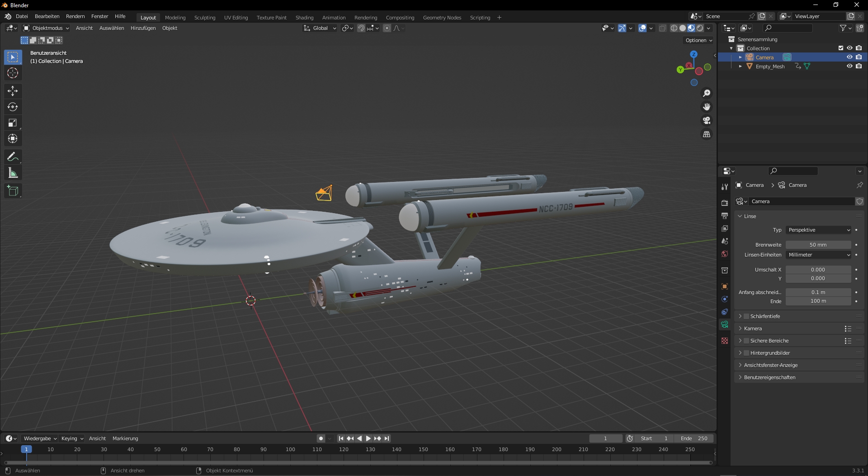This screenshot has width=868, height=476.
Task: Open the View Layer properties tab
Action: 725,228
